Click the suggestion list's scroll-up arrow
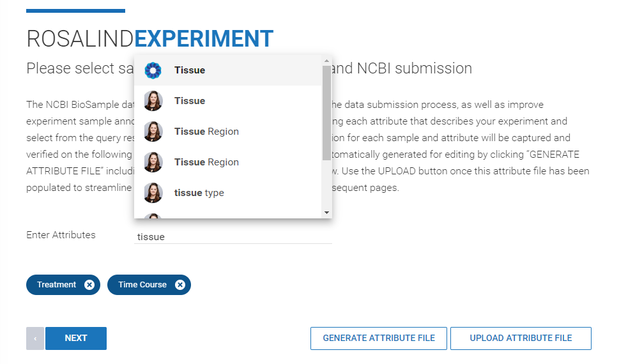 [326, 61]
